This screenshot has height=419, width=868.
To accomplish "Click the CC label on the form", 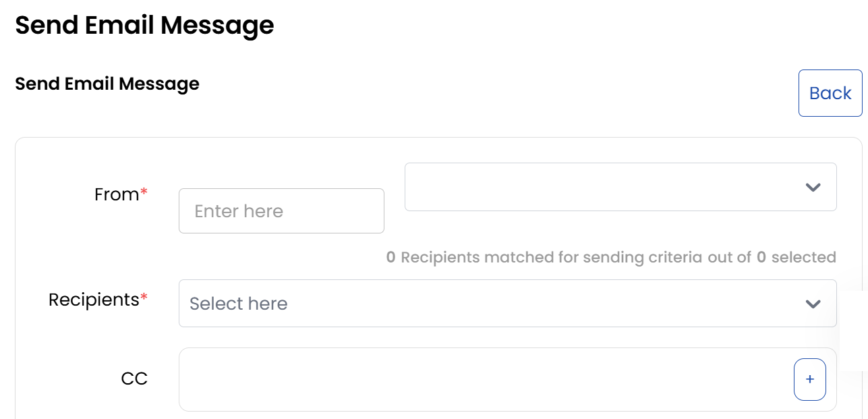I will [x=135, y=379].
